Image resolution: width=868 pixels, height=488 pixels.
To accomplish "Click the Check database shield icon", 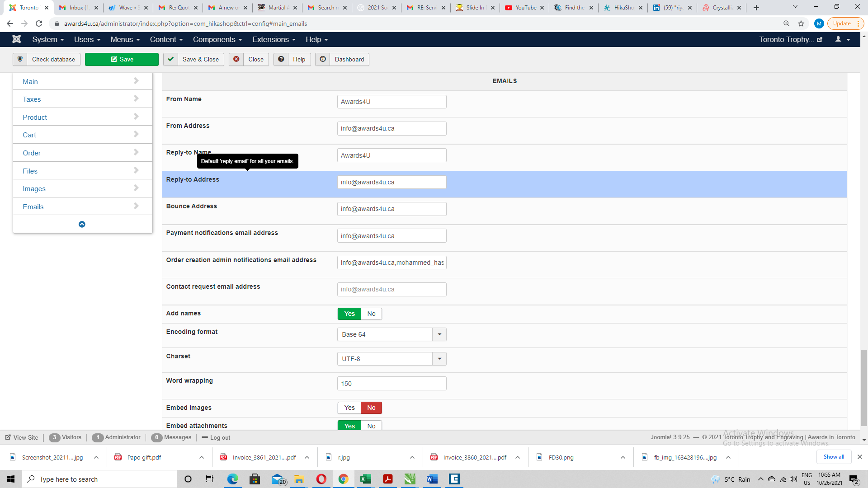I will tap(20, 59).
